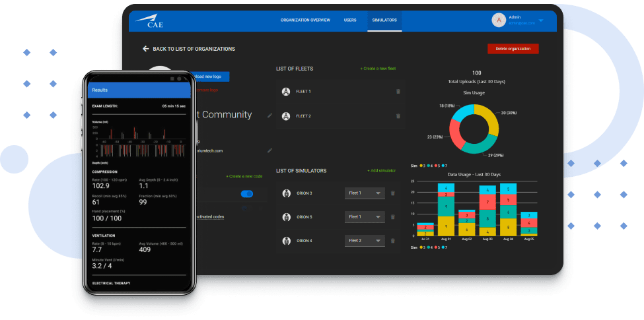Click the light blue 18% donut chart segment
The width and height of the screenshot is (644, 320).
pyautogui.click(x=463, y=112)
